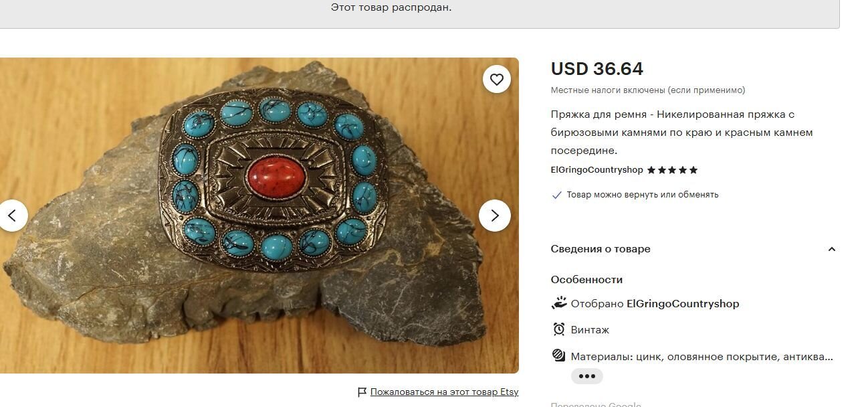Open the bold ElGringoCountryshop link under Особенности
Viewport: 868px width, 407px height.
coord(683,303)
